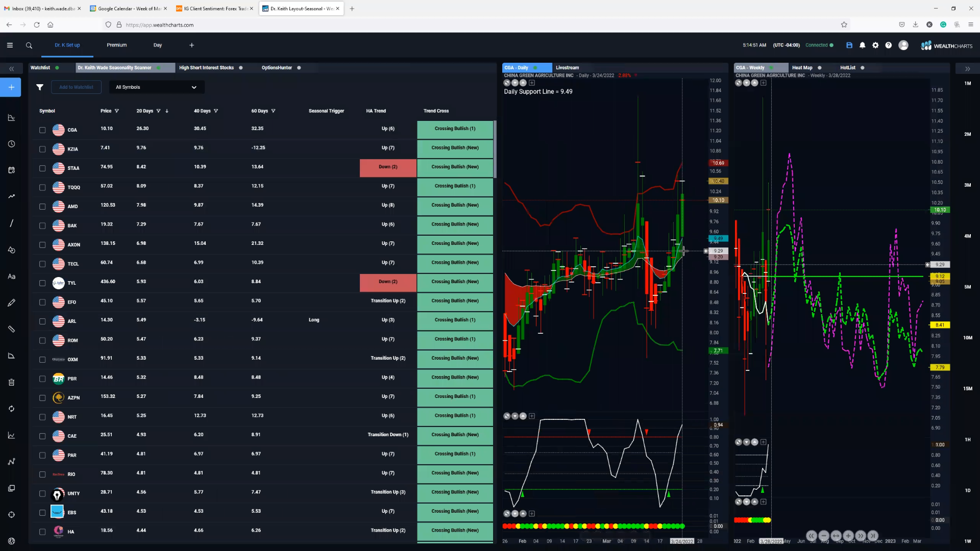The width and height of the screenshot is (980, 551).
Task: Click the save layout disk icon
Action: 849,45
